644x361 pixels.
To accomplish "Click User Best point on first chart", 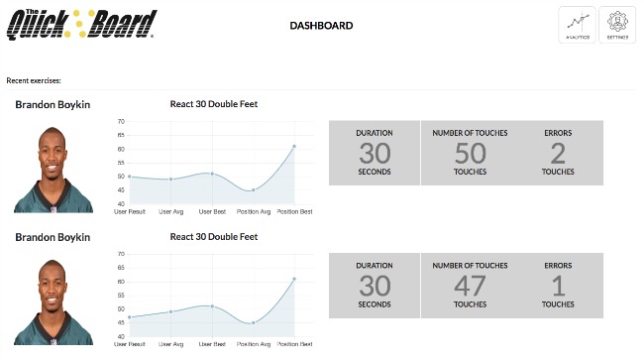I will (x=212, y=174).
